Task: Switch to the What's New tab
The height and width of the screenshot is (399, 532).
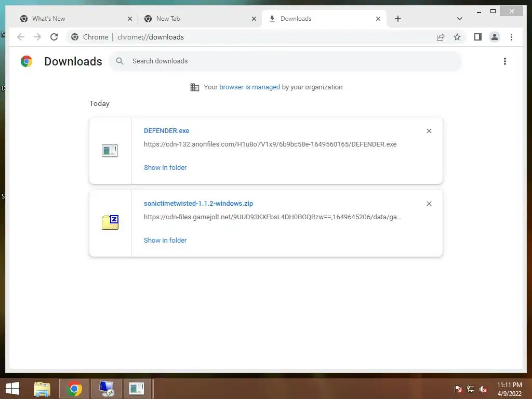Action: pos(75,19)
